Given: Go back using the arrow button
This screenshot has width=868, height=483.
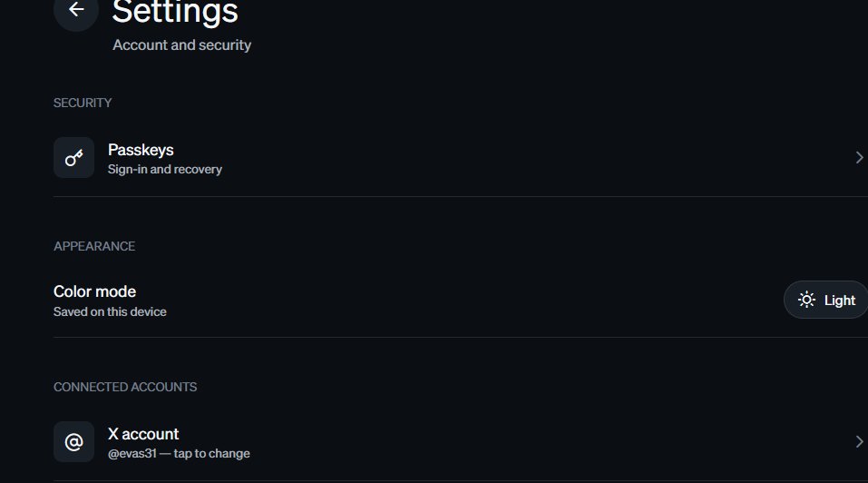Looking at the screenshot, I should [76, 9].
